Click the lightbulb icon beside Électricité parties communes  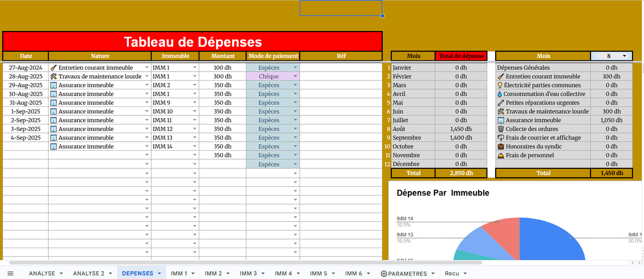pyautogui.click(x=500, y=85)
